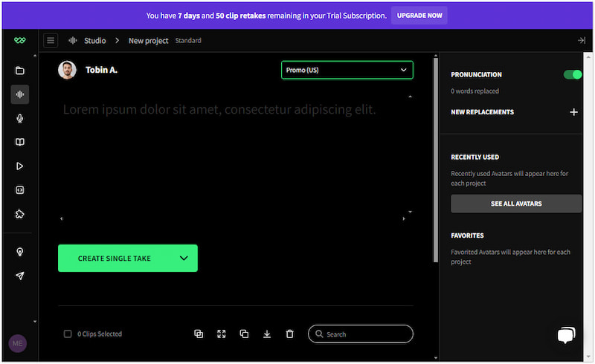This screenshot has width=595, height=364.
Task: Open the puzzle piece integrations icon
Action: [20, 214]
